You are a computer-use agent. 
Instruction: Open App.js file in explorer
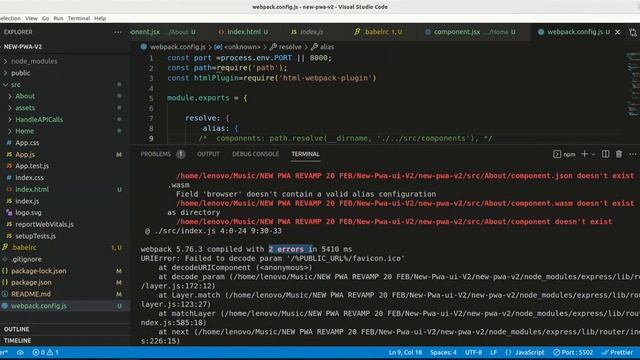click(x=25, y=155)
